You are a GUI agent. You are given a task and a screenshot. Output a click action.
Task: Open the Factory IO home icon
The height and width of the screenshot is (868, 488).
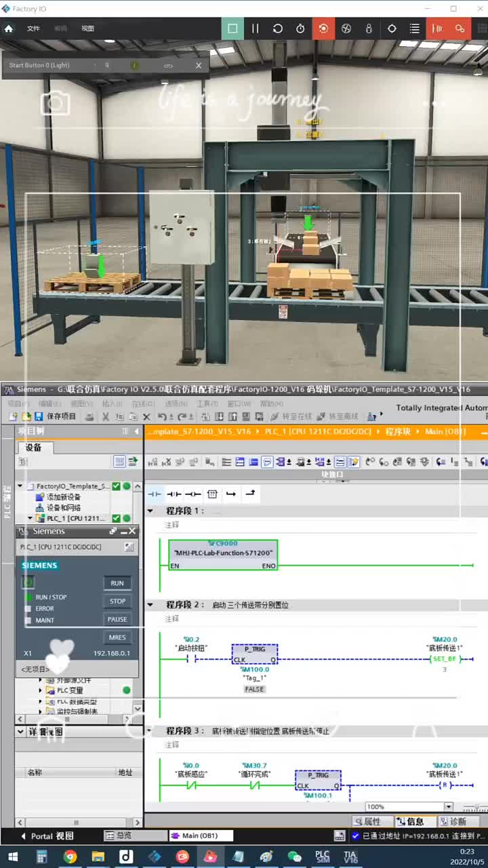[9, 28]
